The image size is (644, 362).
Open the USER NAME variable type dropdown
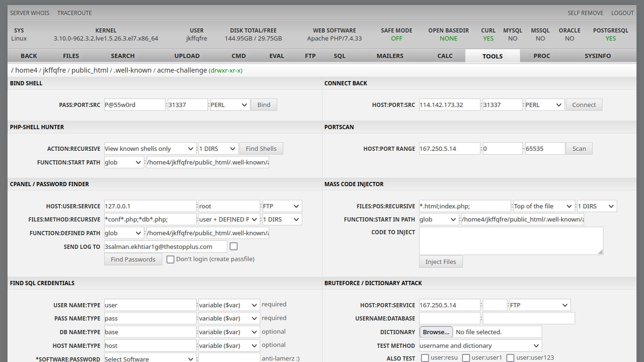pos(229,305)
